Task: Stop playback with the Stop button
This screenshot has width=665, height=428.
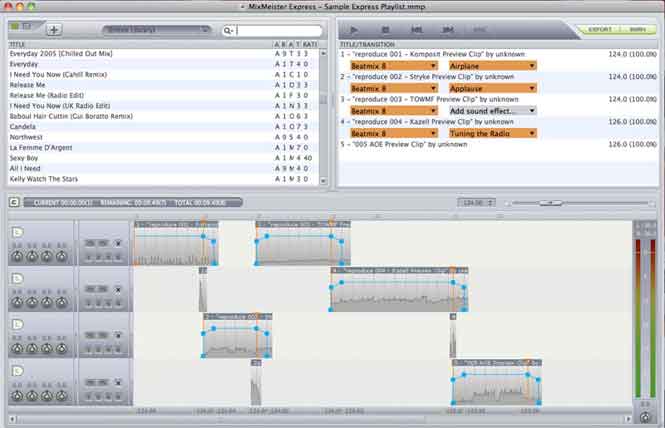Action: click(x=385, y=30)
